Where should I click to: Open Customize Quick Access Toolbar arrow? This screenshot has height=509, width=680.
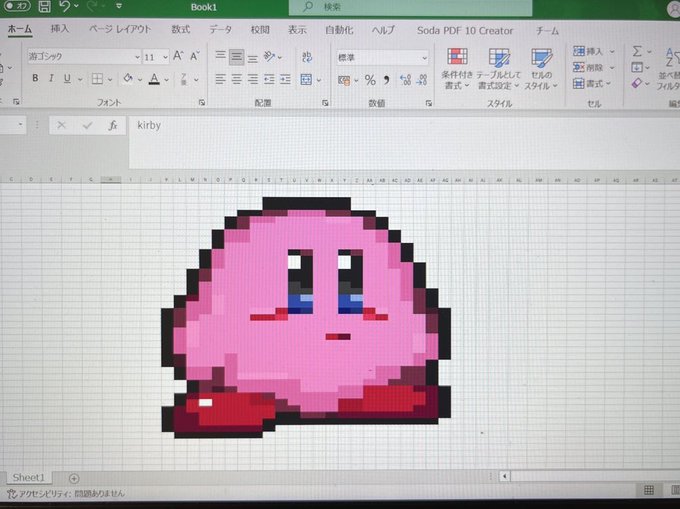(119, 6)
